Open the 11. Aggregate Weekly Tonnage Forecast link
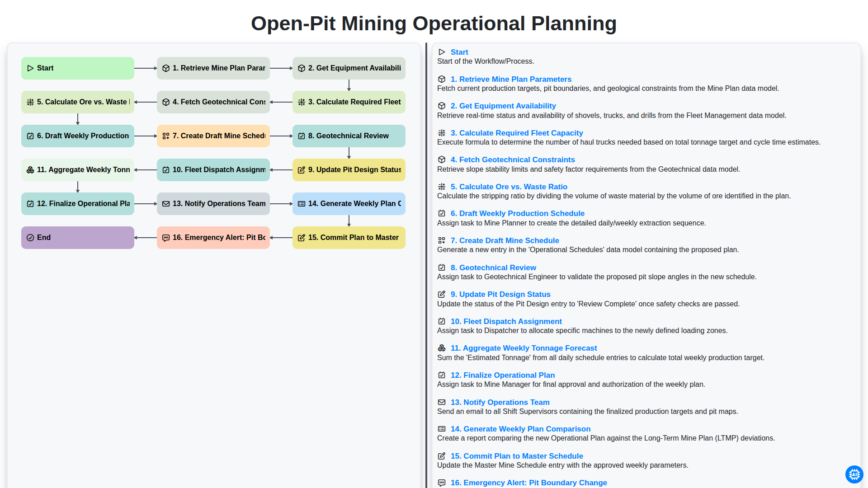 (x=524, y=348)
